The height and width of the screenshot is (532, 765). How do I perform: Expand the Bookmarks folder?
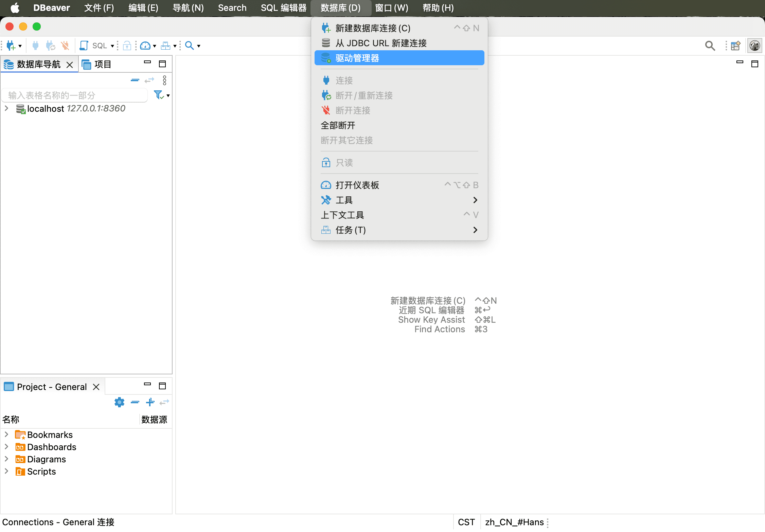[6, 435]
